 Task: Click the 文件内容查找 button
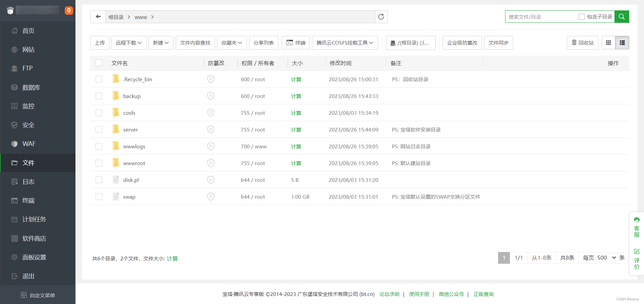pyautogui.click(x=195, y=43)
